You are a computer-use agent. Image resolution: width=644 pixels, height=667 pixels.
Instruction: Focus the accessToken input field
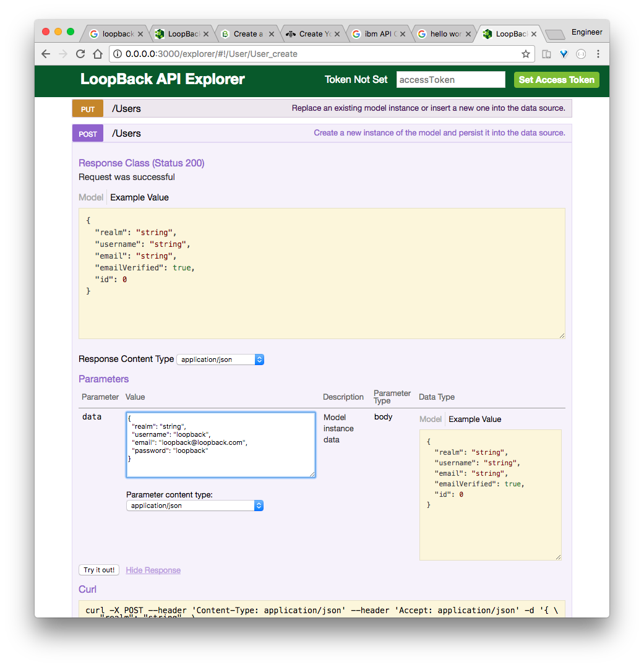450,80
